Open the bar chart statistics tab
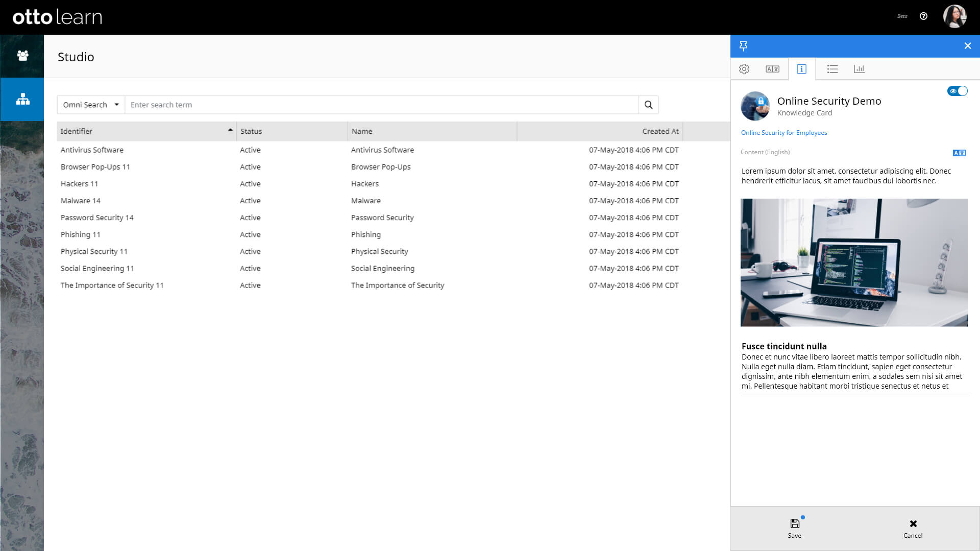The image size is (980, 551). 859,69
